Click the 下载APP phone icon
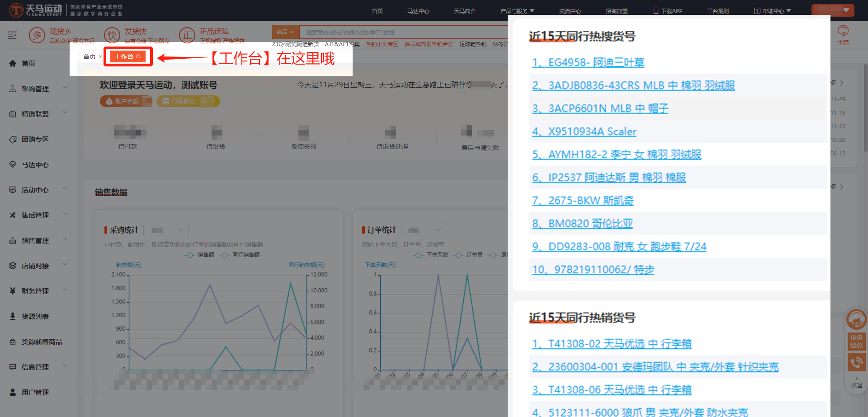Viewport: 868px width, 417px height. 656,11
